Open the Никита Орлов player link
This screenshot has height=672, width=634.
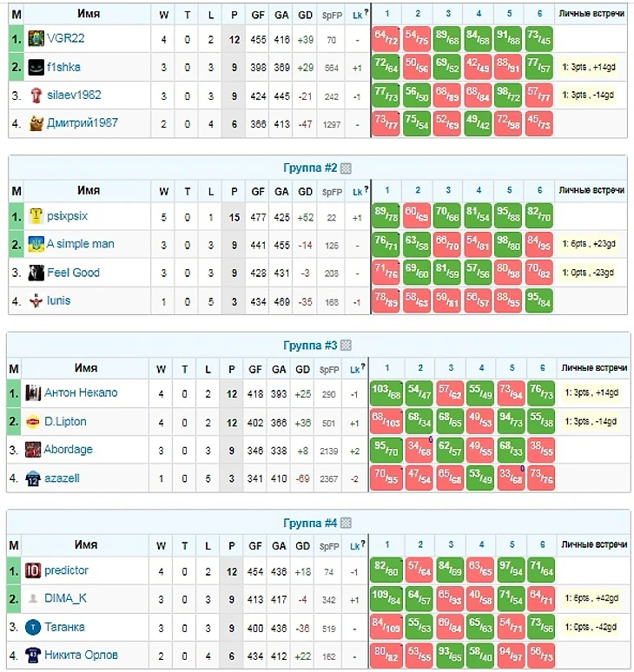pyautogui.click(x=81, y=655)
